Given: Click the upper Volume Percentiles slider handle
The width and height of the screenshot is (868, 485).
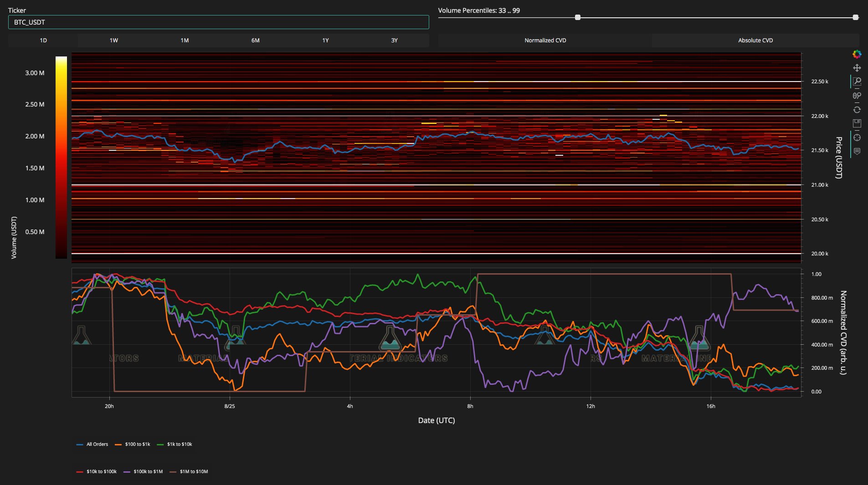Looking at the screenshot, I should [x=855, y=17].
